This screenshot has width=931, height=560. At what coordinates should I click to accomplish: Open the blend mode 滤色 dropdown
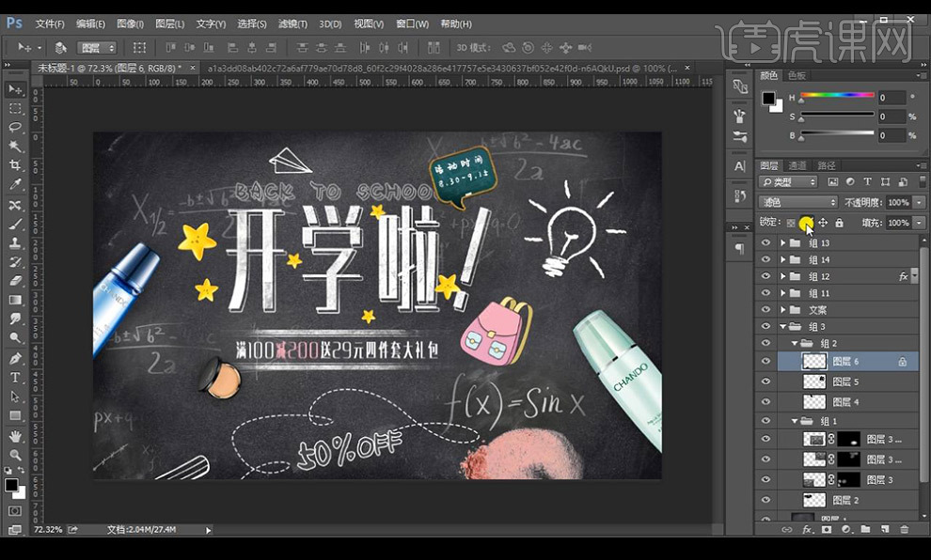click(798, 202)
